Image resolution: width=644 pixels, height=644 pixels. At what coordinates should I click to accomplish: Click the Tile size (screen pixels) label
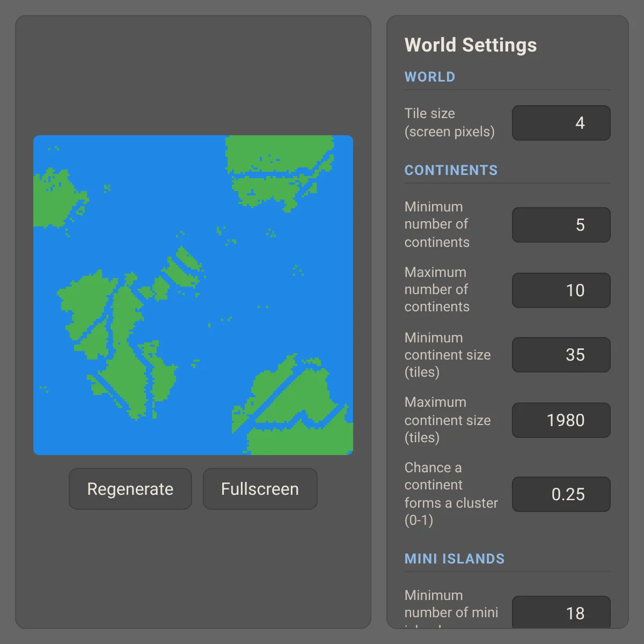tap(450, 122)
